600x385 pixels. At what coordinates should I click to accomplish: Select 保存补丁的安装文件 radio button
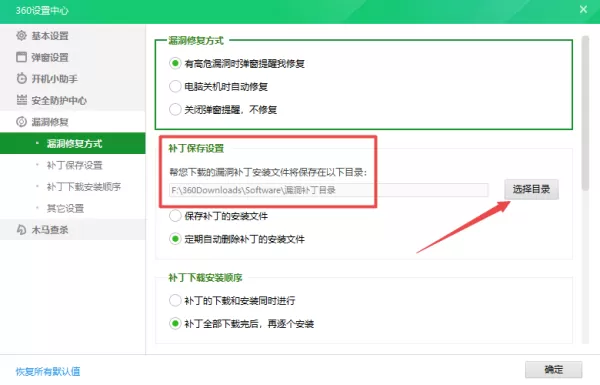pos(175,216)
